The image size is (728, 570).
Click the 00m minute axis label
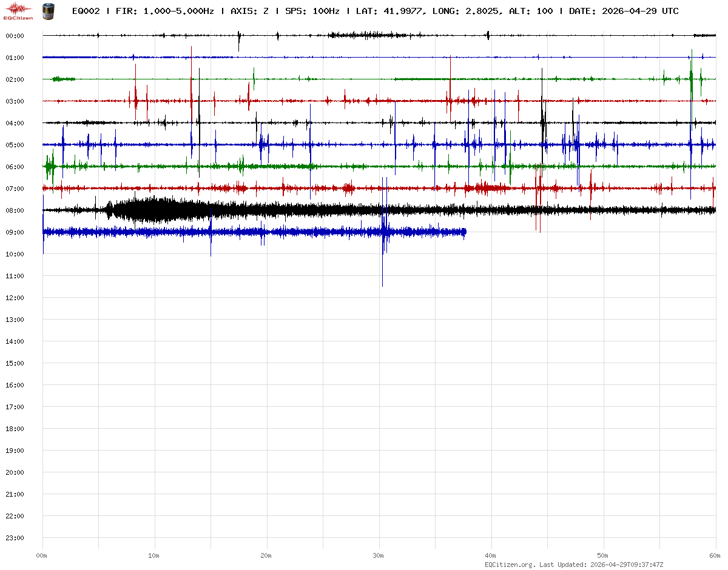pyautogui.click(x=42, y=555)
